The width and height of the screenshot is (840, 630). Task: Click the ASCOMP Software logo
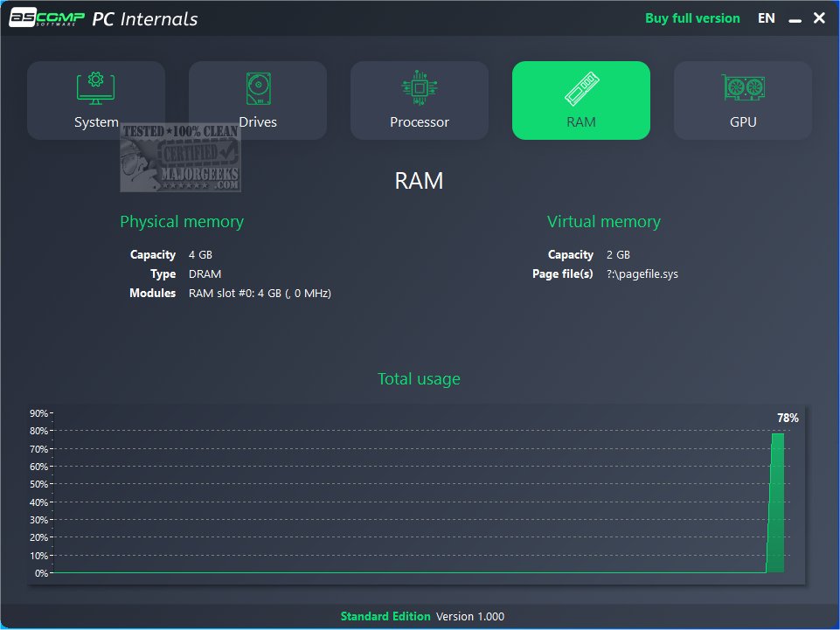click(x=46, y=17)
